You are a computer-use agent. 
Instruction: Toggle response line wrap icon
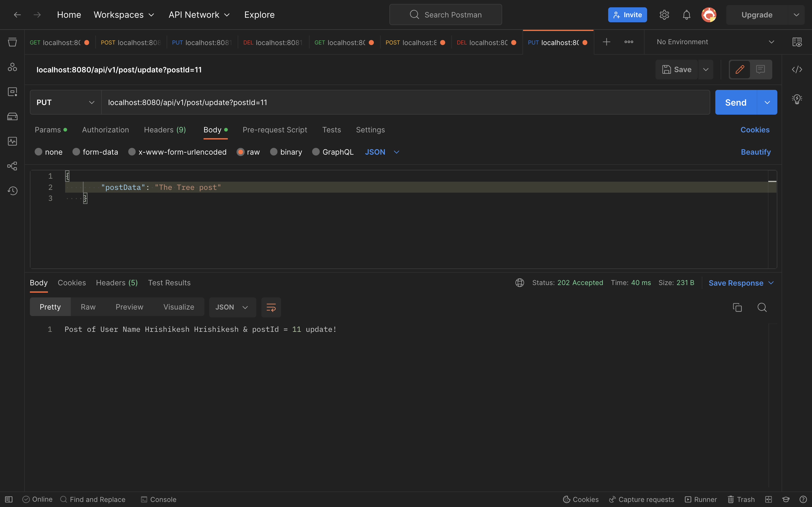tap(271, 307)
